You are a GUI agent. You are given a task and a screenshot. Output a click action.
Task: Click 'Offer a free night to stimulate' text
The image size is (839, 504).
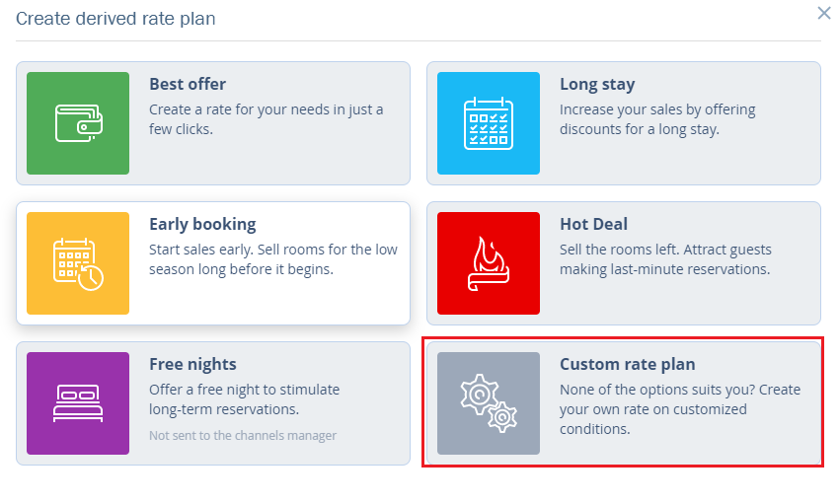click(x=244, y=399)
